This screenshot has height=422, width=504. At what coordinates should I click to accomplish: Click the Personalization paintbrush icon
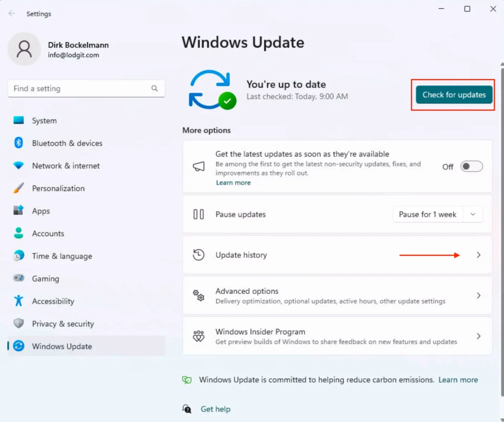pos(18,188)
